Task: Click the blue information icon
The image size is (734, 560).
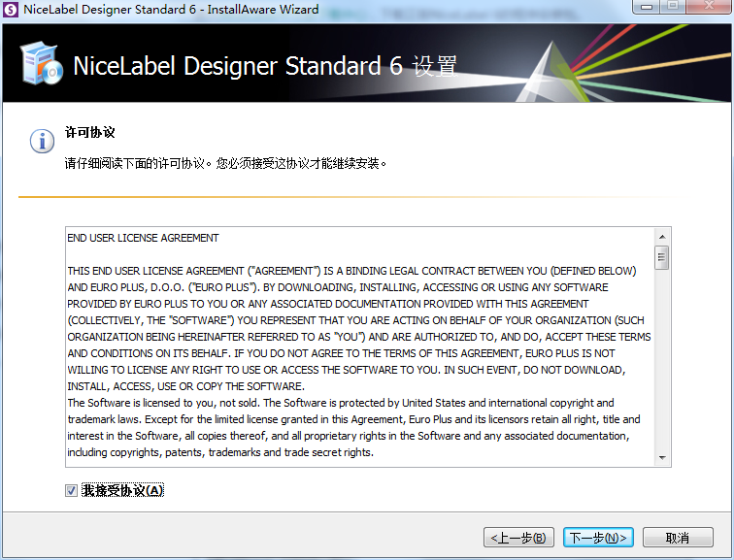Action: pos(42,141)
